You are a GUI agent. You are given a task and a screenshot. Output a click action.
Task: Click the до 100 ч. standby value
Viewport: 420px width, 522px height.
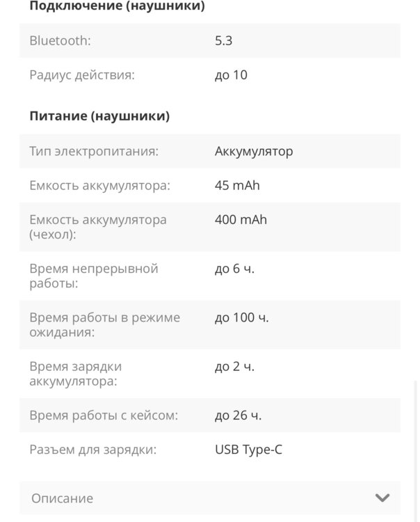241,317
